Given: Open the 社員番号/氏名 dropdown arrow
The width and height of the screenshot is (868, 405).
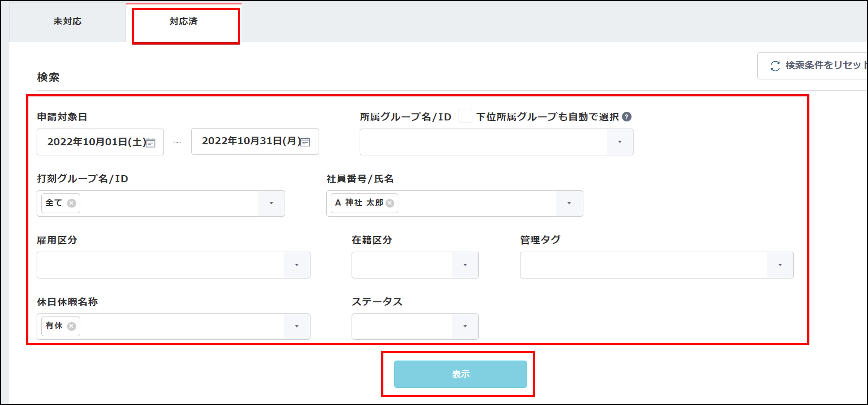Looking at the screenshot, I should 569,203.
